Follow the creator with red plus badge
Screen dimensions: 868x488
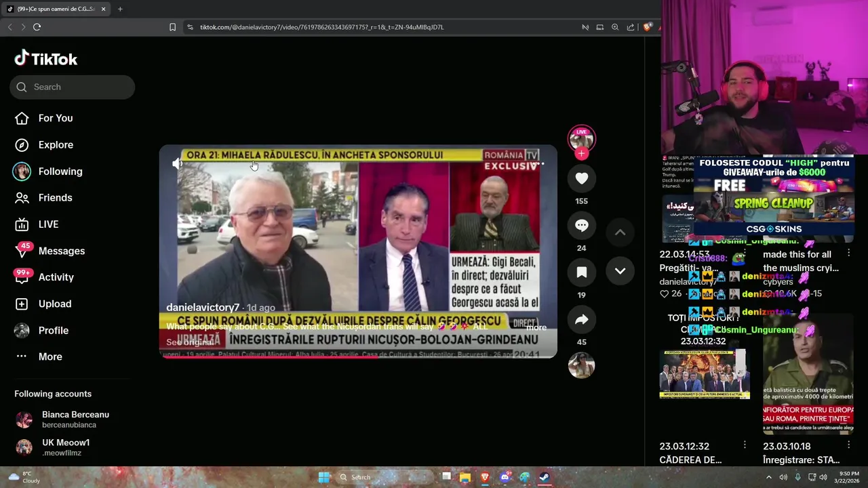pos(581,154)
